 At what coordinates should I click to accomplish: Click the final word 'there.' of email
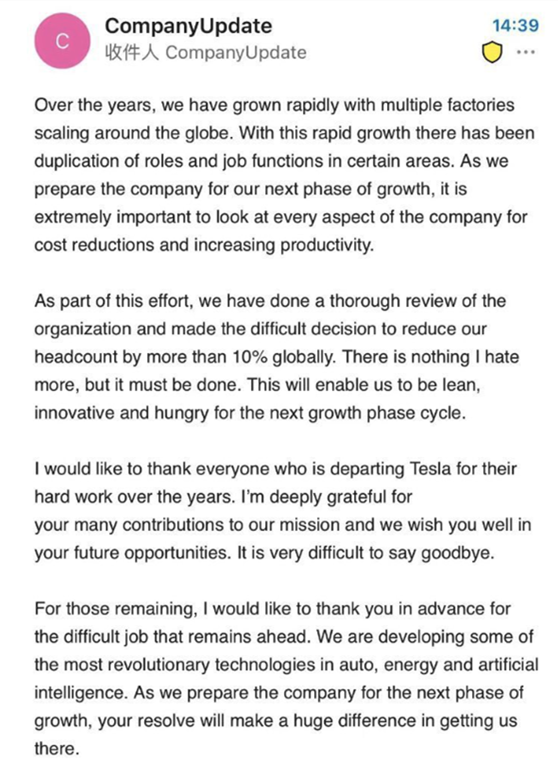(57, 749)
